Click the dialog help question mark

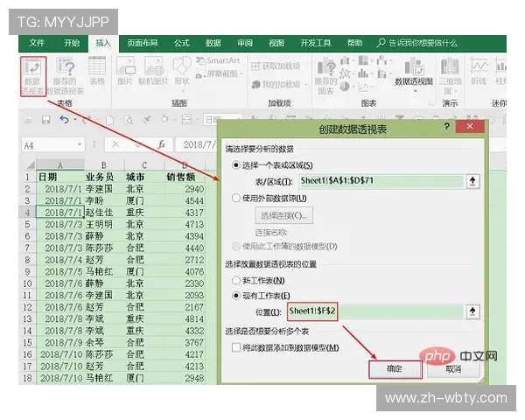tap(447, 126)
